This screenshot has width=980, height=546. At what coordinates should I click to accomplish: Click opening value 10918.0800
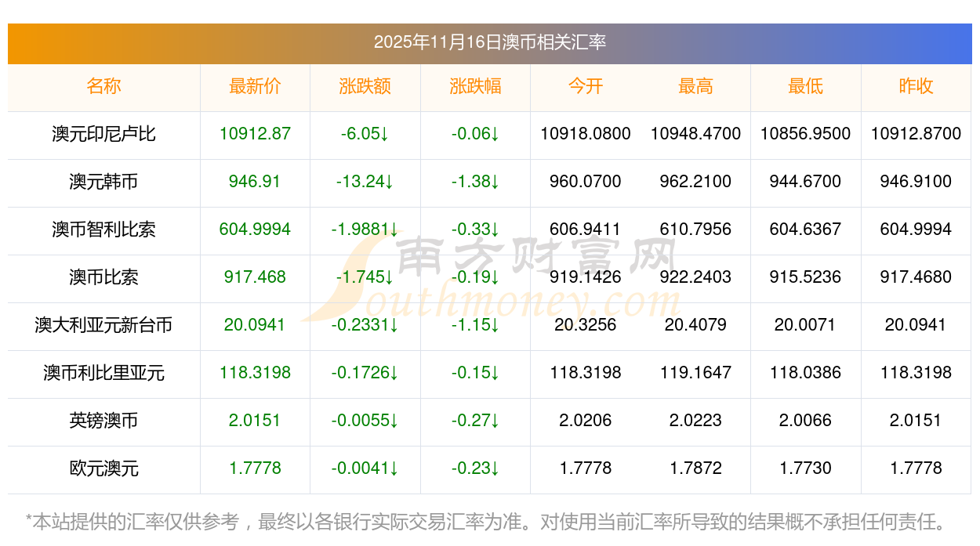(x=586, y=134)
